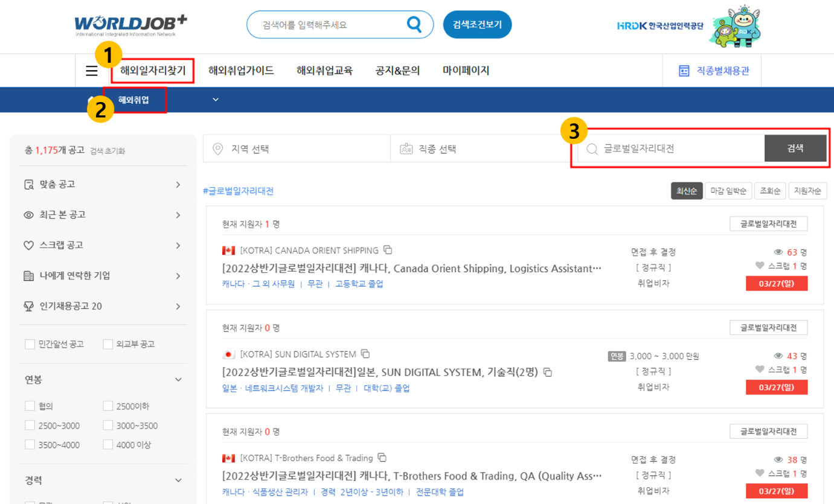Click the copy icon after T-Brothers Food & Trading
The image size is (834, 504).
(x=382, y=458)
